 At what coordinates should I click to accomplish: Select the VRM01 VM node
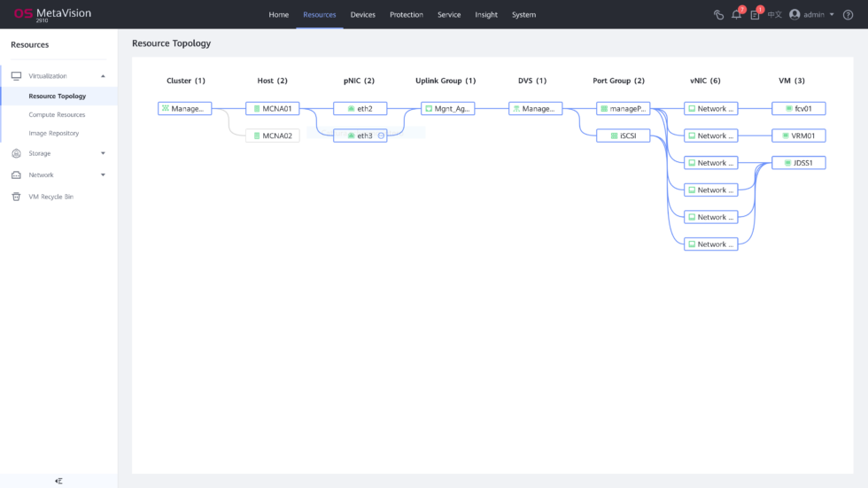tap(799, 136)
